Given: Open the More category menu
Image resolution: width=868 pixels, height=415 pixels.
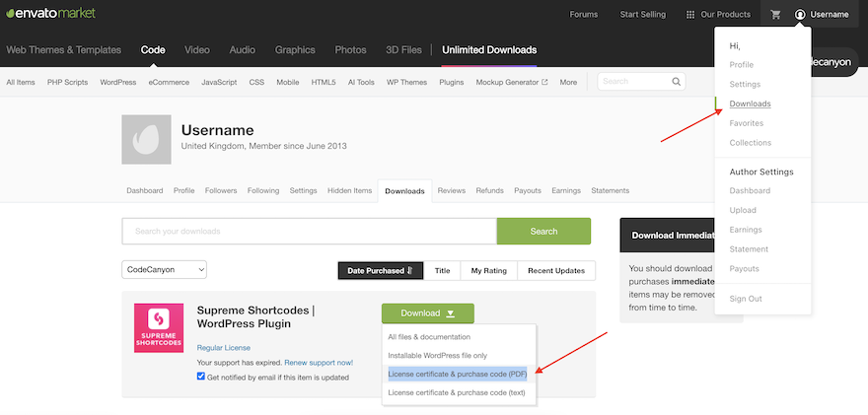Looking at the screenshot, I should tap(568, 82).
